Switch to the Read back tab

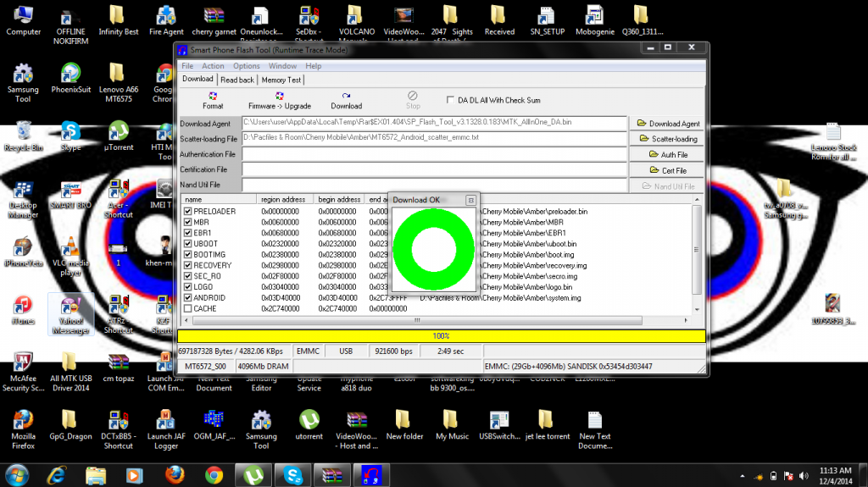tap(237, 80)
